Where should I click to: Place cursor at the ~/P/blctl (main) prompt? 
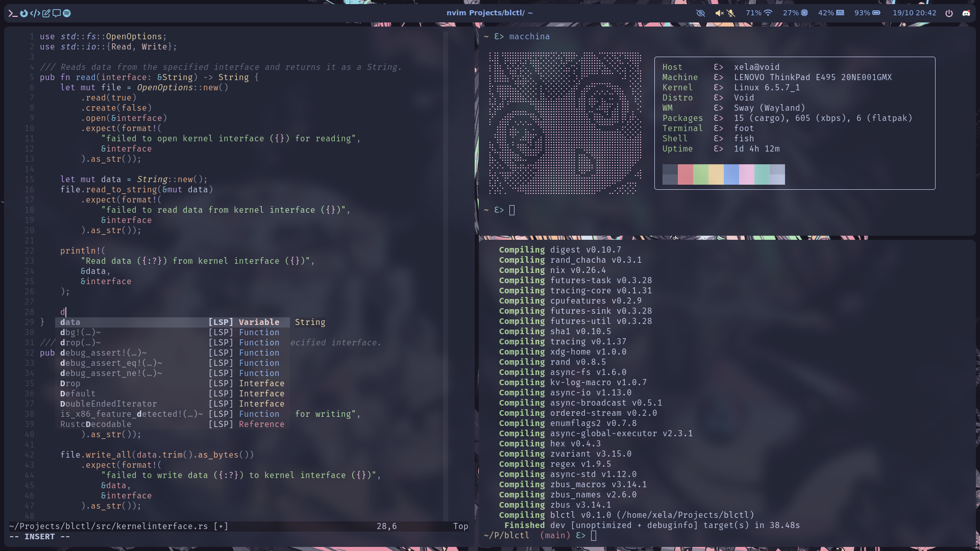point(594,536)
